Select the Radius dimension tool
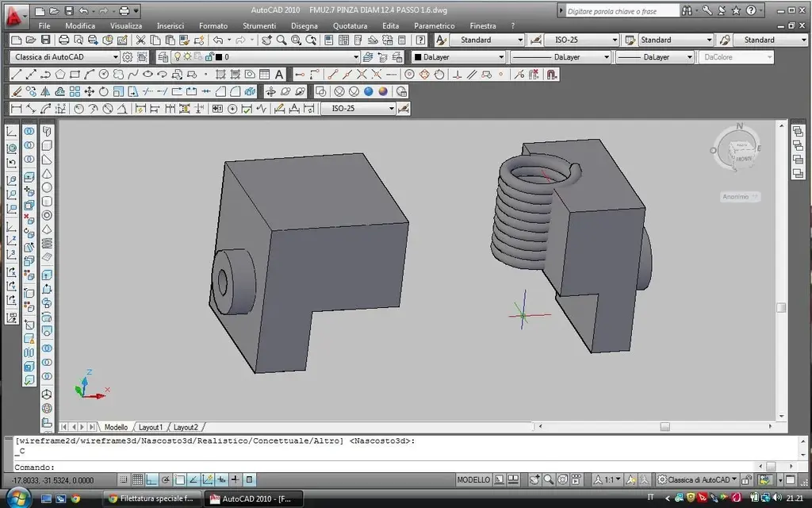 click(79, 108)
